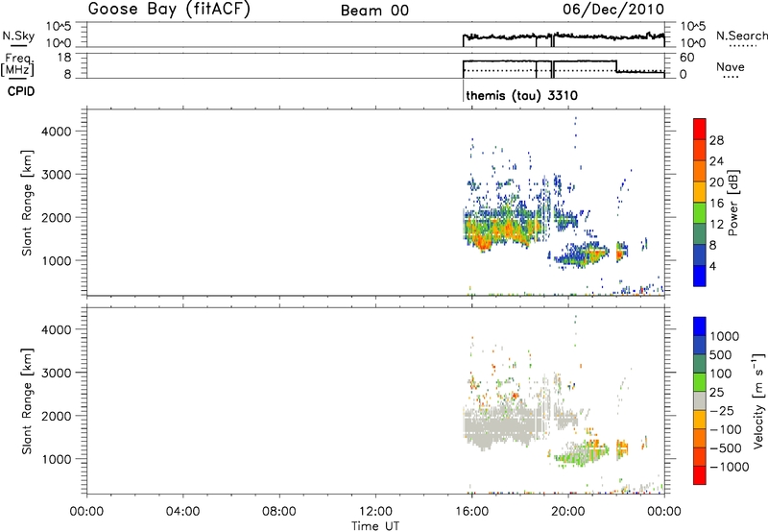
Task: Click the blue swatch near Power 4 dB
Action: (700, 276)
